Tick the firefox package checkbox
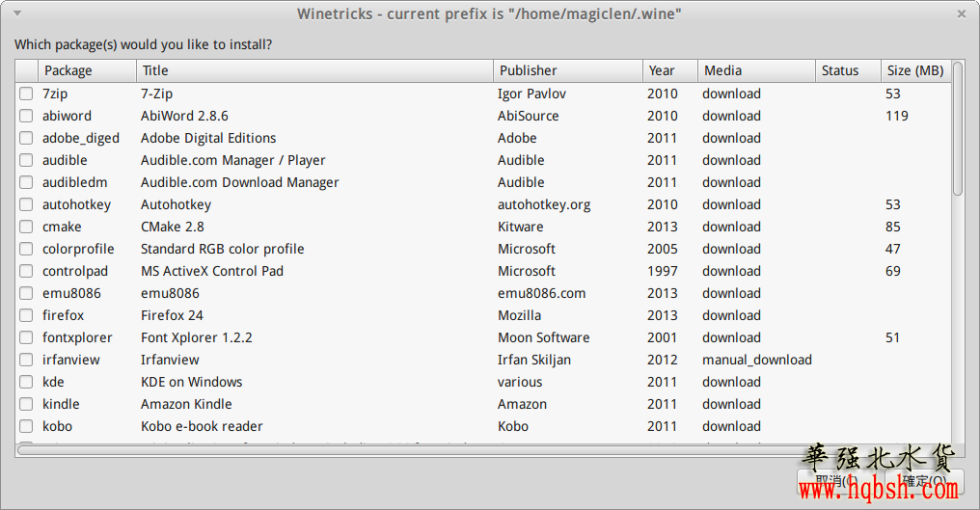This screenshot has width=980, height=510. 26,315
